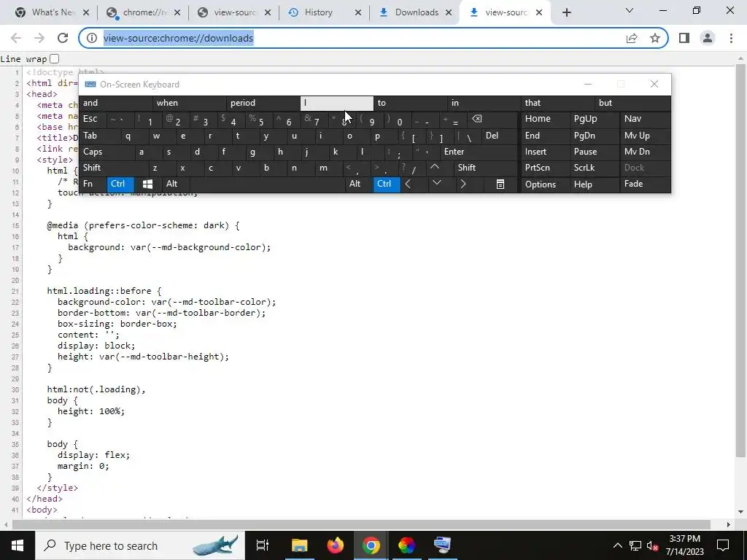
Task: Select the 'when' text suggestion
Action: point(189,103)
